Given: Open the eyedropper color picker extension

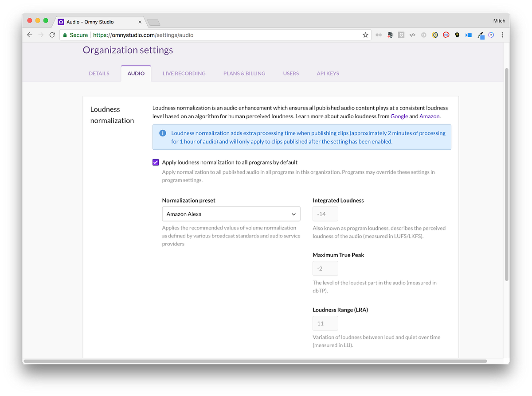Looking at the screenshot, I should 480,35.
